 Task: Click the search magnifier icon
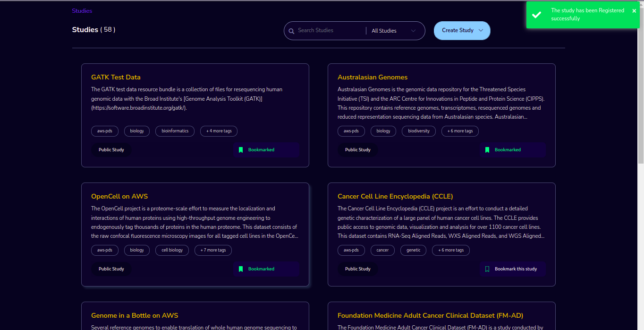coord(292,31)
